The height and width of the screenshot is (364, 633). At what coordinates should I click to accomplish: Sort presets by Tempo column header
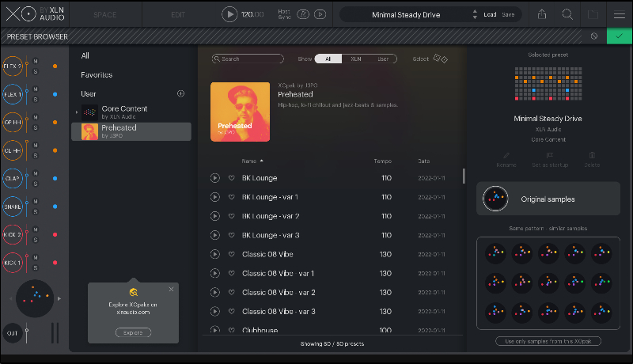point(382,161)
